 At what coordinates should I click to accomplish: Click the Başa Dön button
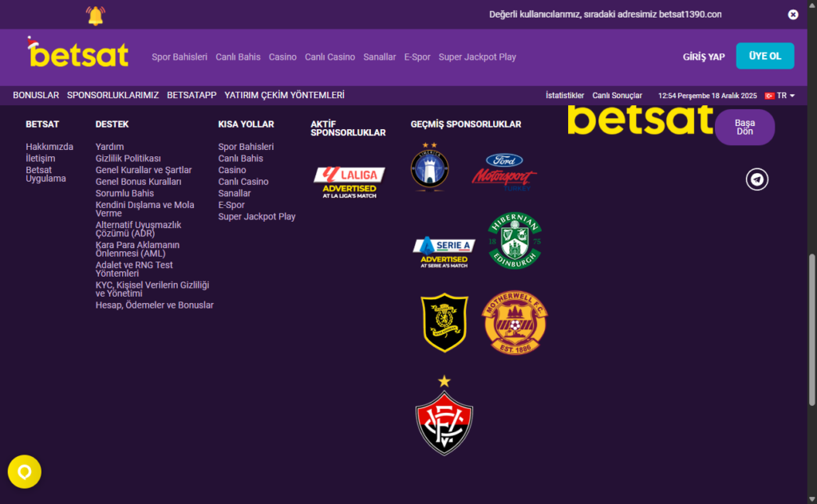click(744, 127)
